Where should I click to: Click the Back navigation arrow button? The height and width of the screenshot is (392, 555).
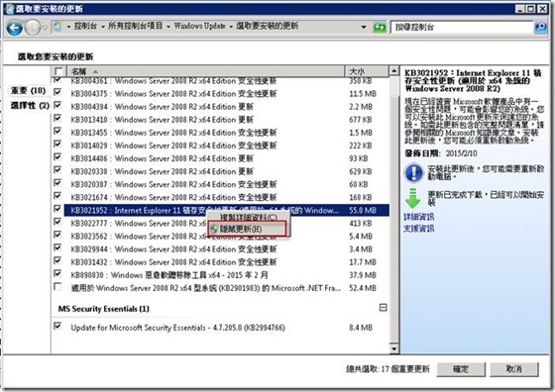click(x=15, y=27)
